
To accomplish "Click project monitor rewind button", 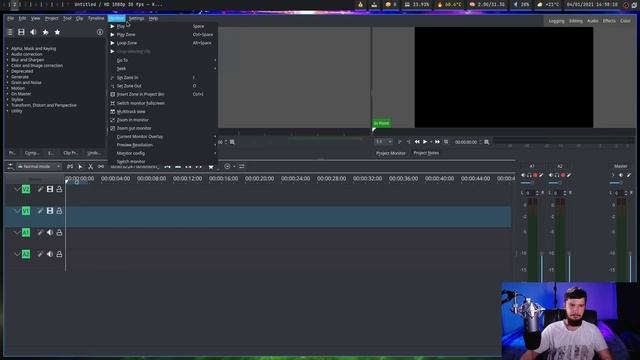I will click(x=417, y=142).
